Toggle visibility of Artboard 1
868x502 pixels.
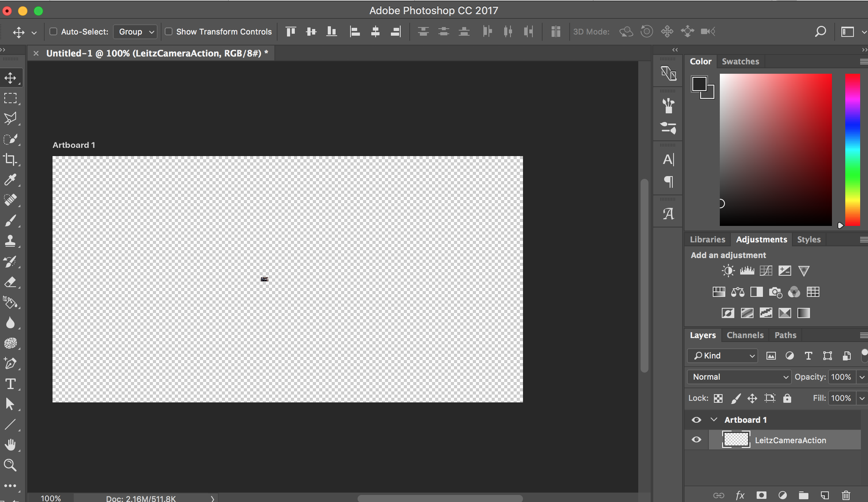[697, 419]
